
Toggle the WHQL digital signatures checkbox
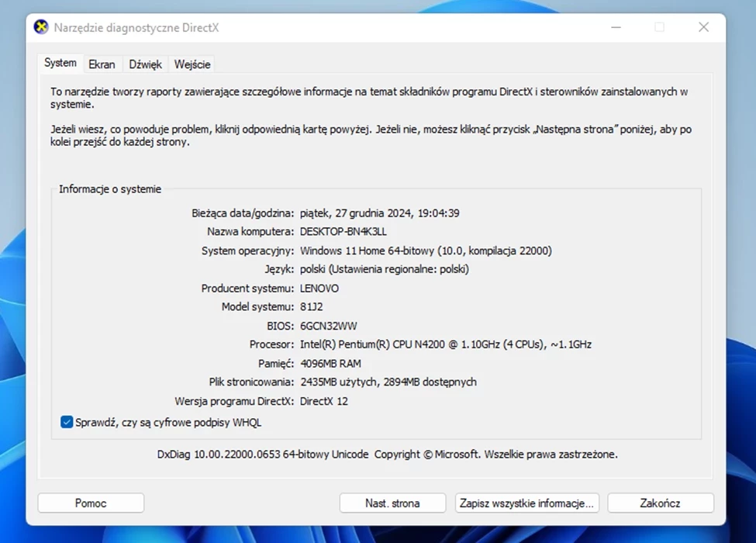[x=67, y=422]
